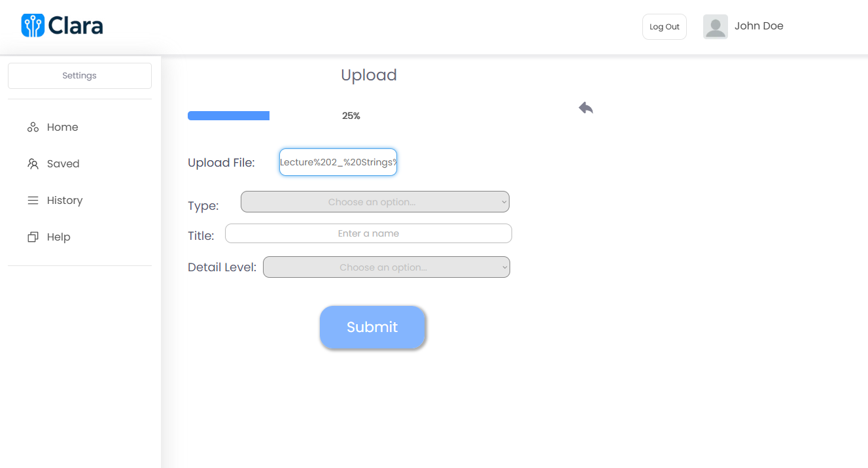
Task: Click the "Upload File:" label
Action: coord(221,163)
